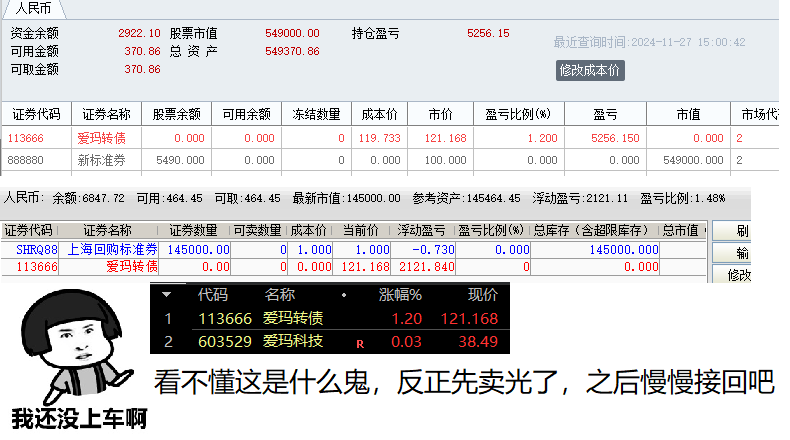Image resolution: width=790 pixels, height=440 pixels.
Task: Sort by 证券代码 column in top table
Action: click(x=36, y=114)
